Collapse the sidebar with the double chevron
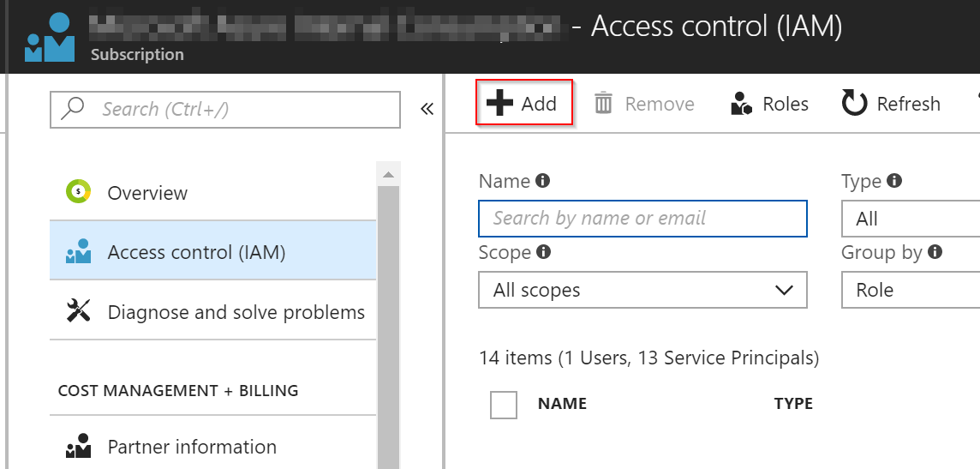This screenshot has height=469, width=980. pos(427,110)
